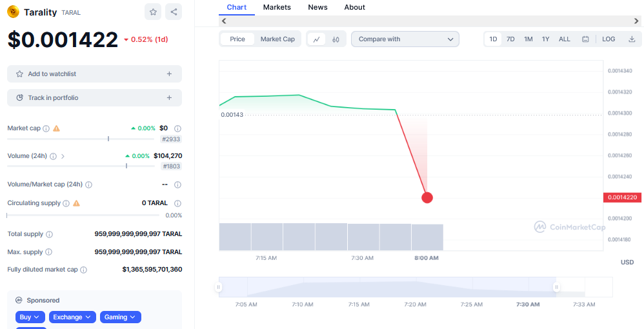Image resolution: width=644 pixels, height=329 pixels.
Task: Open the News tab
Action: tap(317, 7)
